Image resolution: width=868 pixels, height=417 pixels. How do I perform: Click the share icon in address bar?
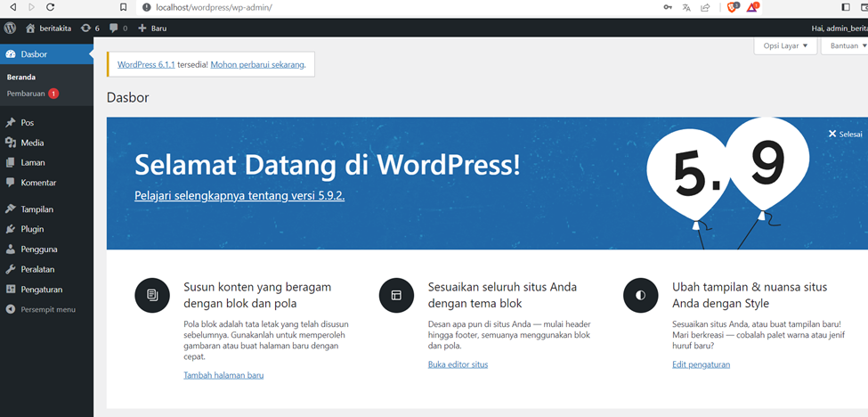click(705, 7)
